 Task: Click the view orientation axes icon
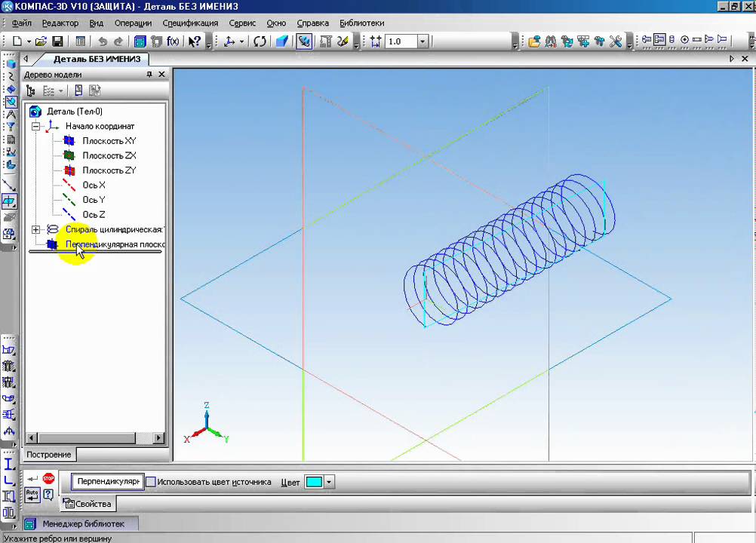(x=230, y=41)
